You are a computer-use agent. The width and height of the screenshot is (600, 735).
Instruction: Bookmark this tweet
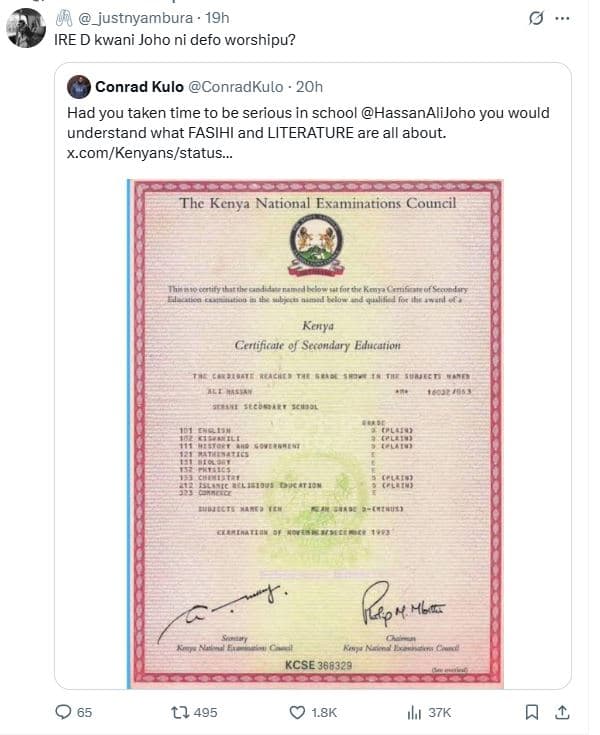click(x=533, y=712)
